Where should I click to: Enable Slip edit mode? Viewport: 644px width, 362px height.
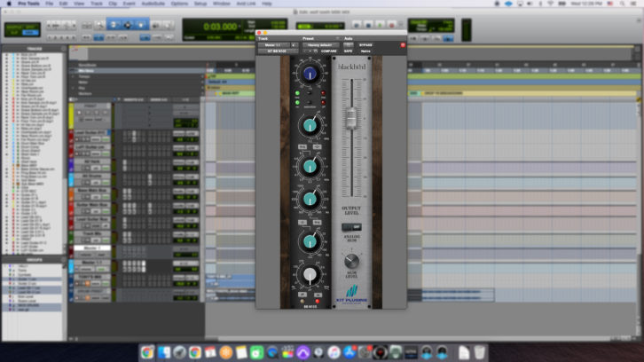[x=15, y=33]
